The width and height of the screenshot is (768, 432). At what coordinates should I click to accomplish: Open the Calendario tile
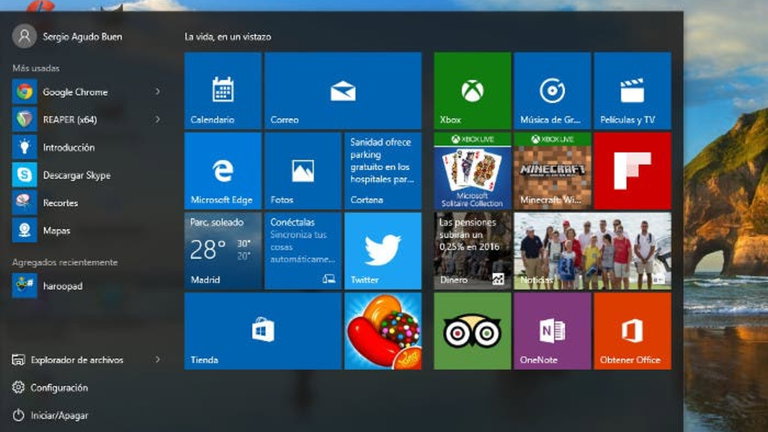(x=223, y=91)
